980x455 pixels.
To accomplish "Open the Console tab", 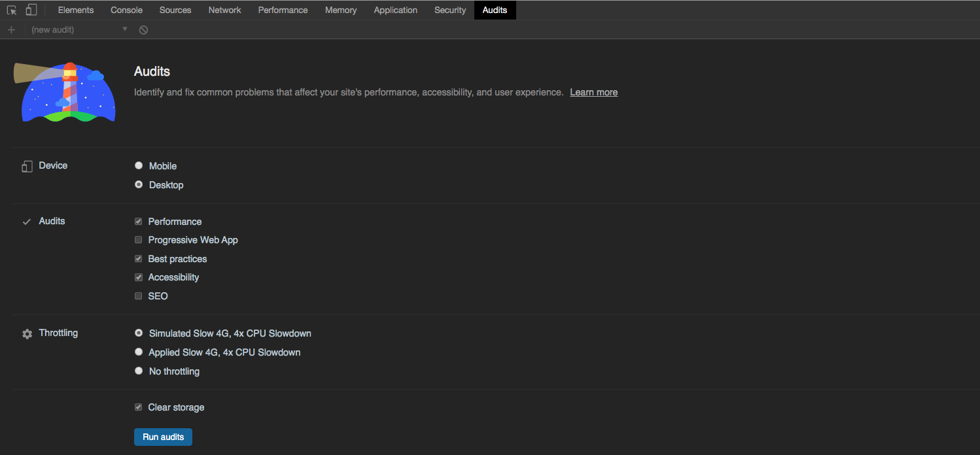I will [126, 10].
